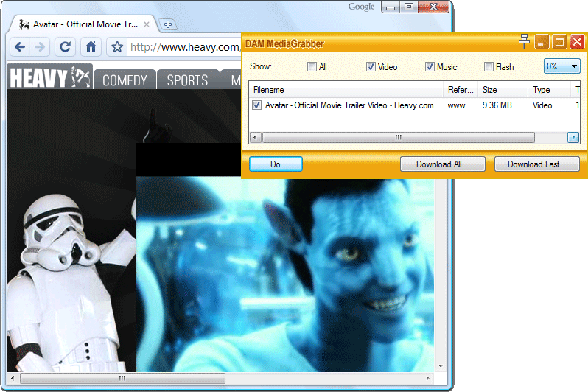Go forward in Chrome browser
Viewport: 588px width, 392px height.
click(x=39, y=47)
